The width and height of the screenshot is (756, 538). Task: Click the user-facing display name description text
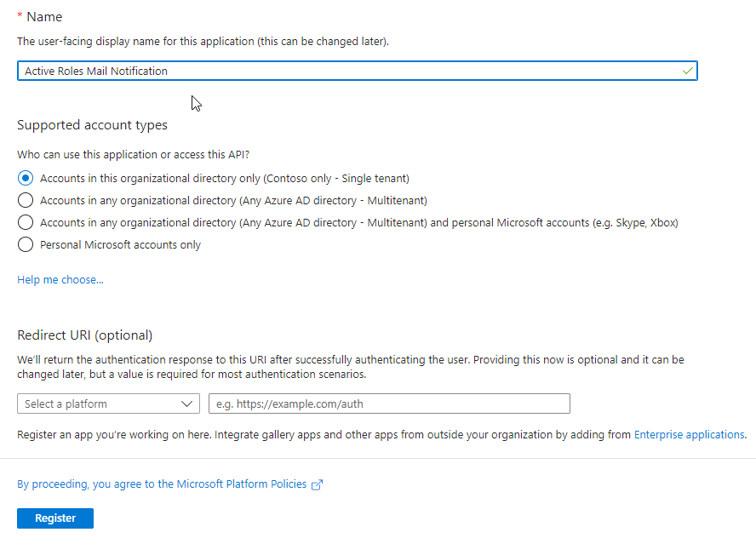tap(203, 42)
